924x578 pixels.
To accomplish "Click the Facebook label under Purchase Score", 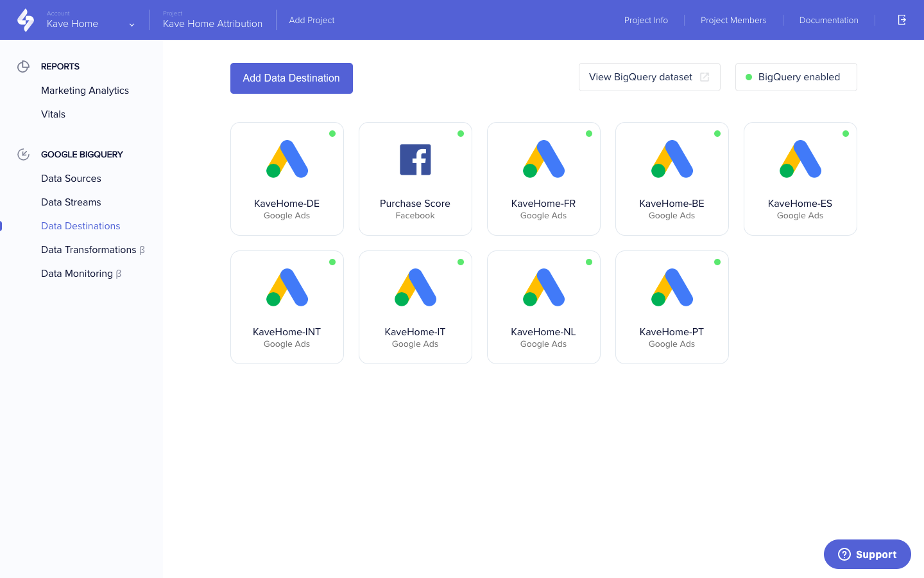I will (415, 216).
